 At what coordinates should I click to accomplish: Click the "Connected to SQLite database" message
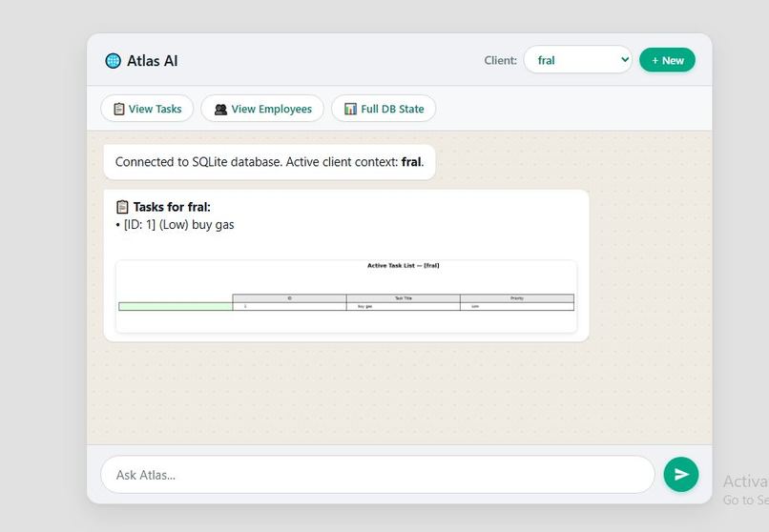coord(269,162)
